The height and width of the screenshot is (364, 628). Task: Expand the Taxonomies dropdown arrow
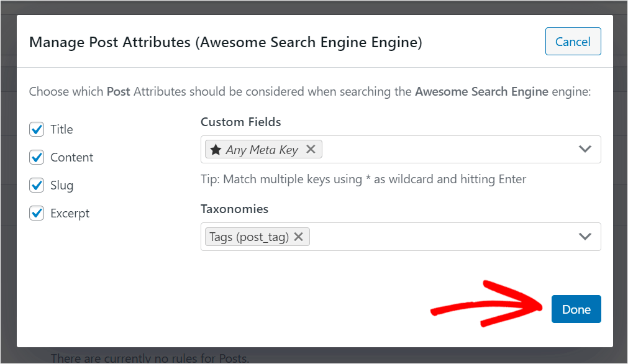click(x=585, y=236)
